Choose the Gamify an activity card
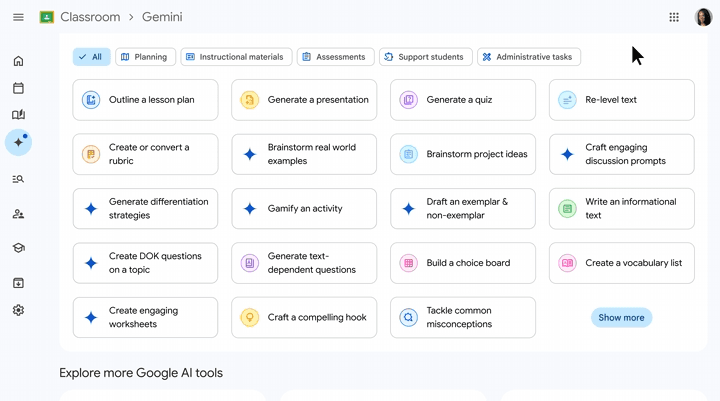The height and width of the screenshot is (401, 720). tap(304, 209)
